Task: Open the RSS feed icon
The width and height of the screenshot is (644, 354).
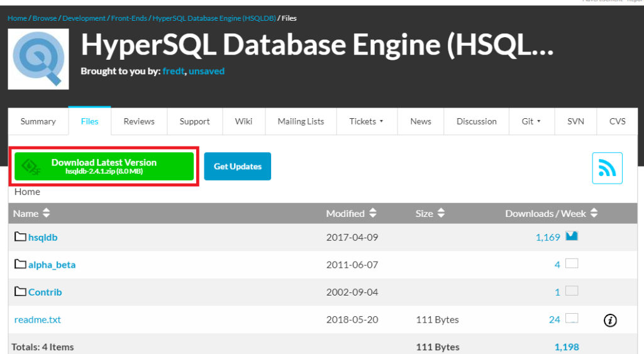Action: (607, 168)
